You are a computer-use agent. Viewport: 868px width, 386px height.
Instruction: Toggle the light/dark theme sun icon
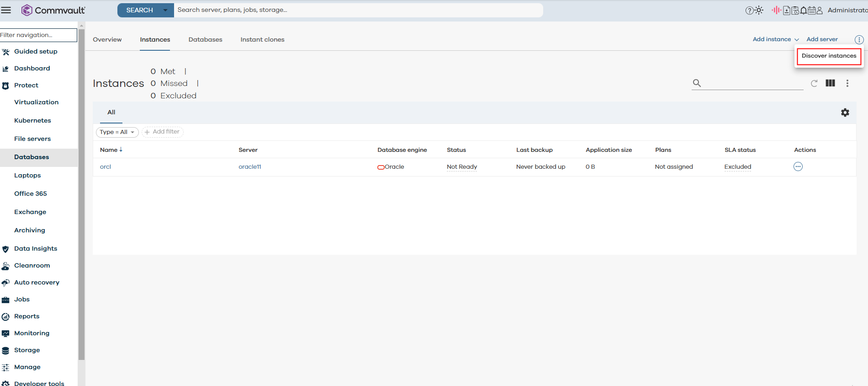tap(759, 10)
